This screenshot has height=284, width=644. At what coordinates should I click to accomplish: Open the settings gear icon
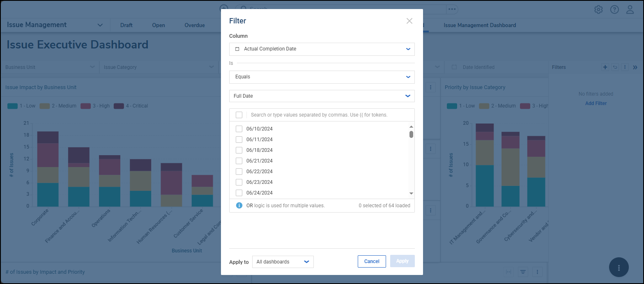tap(598, 9)
